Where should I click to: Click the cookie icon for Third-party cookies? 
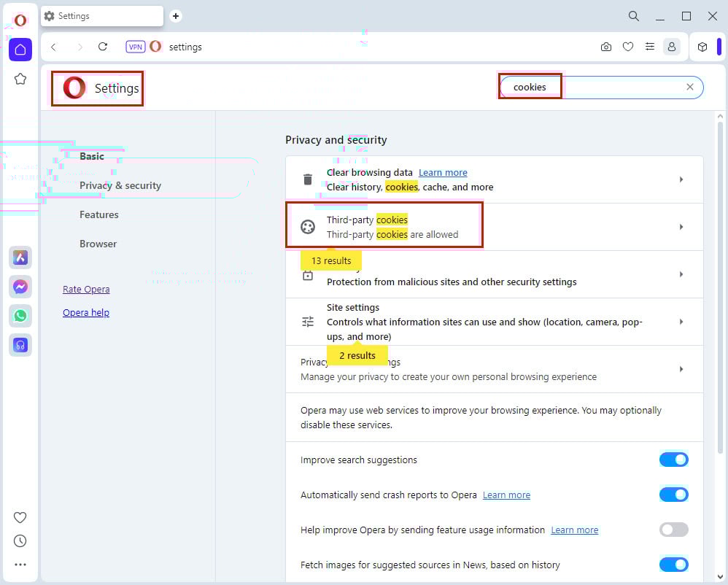[x=307, y=227]
